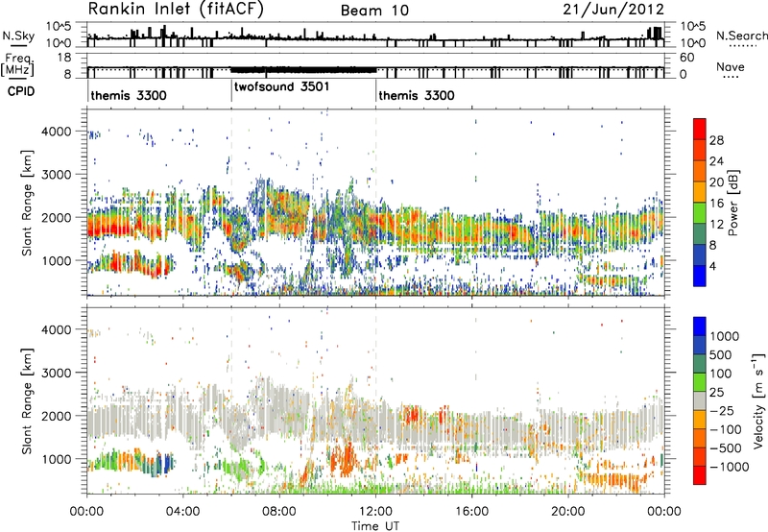Click the 'Nave' label
This screenshot has height=532, width=768.
coord(731,67)
